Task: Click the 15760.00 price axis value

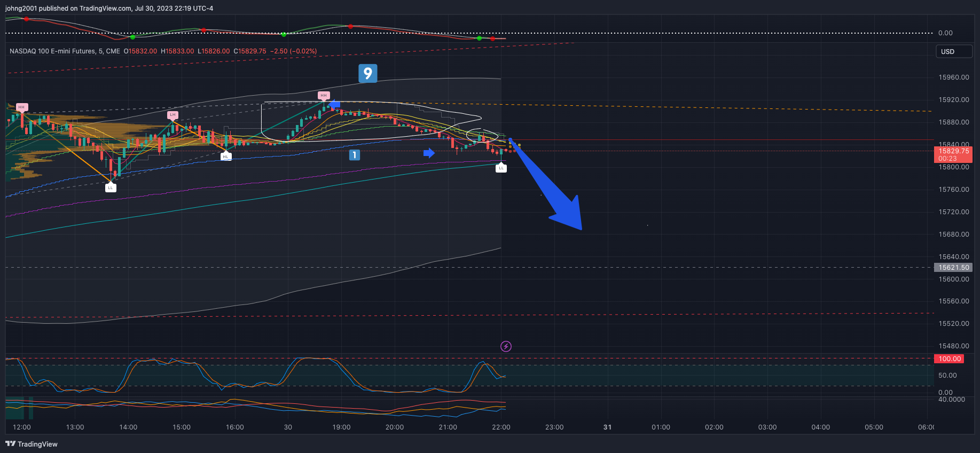Action: tap(954, 190)
